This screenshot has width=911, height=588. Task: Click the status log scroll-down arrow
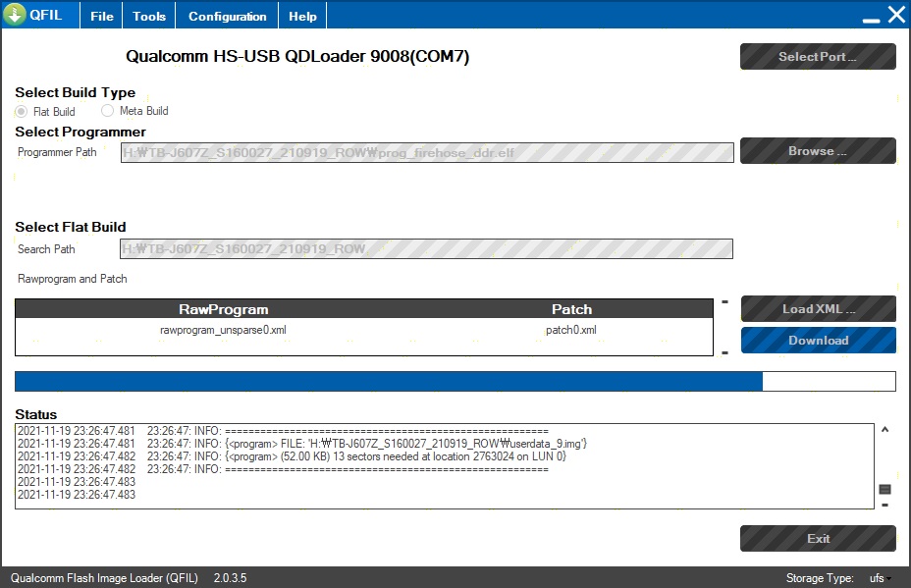coord(884,505)
